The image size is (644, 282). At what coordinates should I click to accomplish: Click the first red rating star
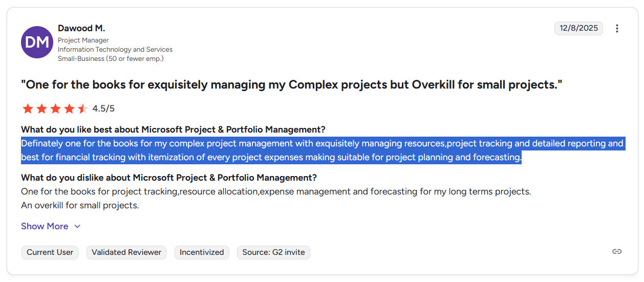[28, 109]
